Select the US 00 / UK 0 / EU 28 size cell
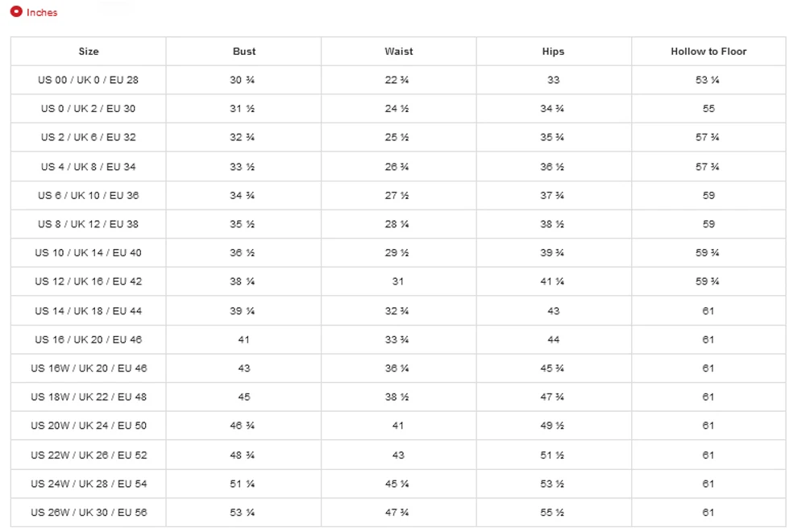Screen dimensions: 806x532 point(89,80)
